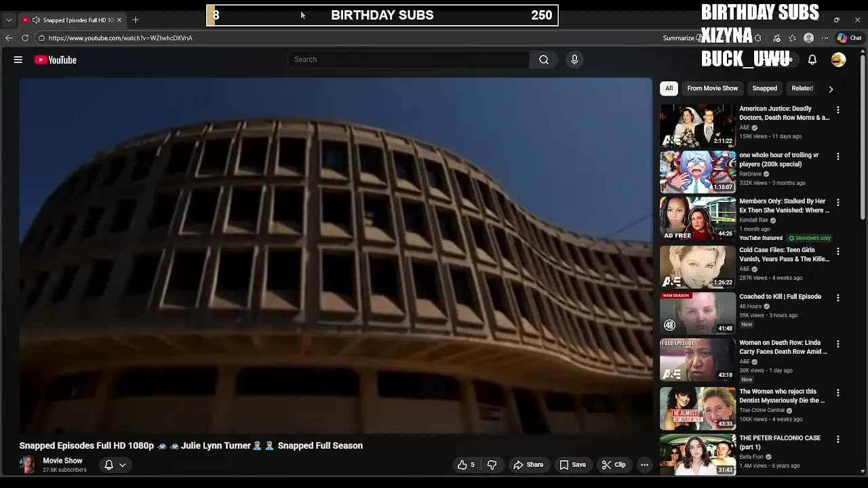The width and height of the screenshot is (868, 488).
Task: View site info via the lock icon
Action: click(41, 38)
